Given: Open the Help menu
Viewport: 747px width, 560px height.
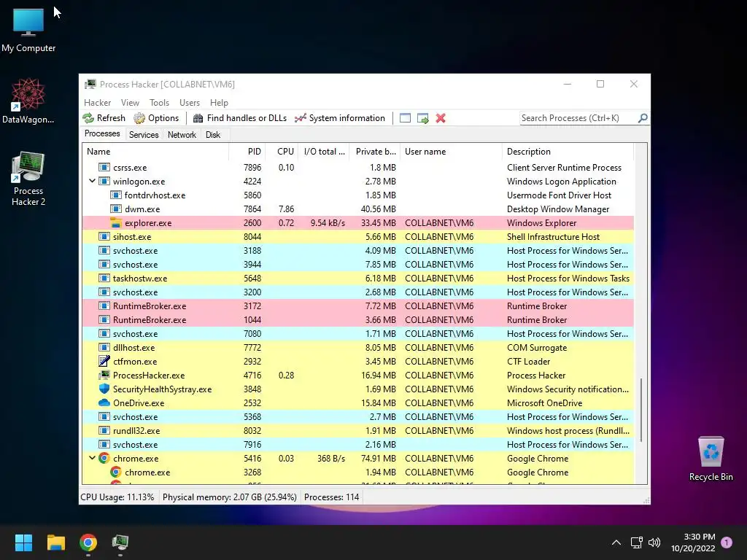Looking at the screenshot, I should coord(219,102).
